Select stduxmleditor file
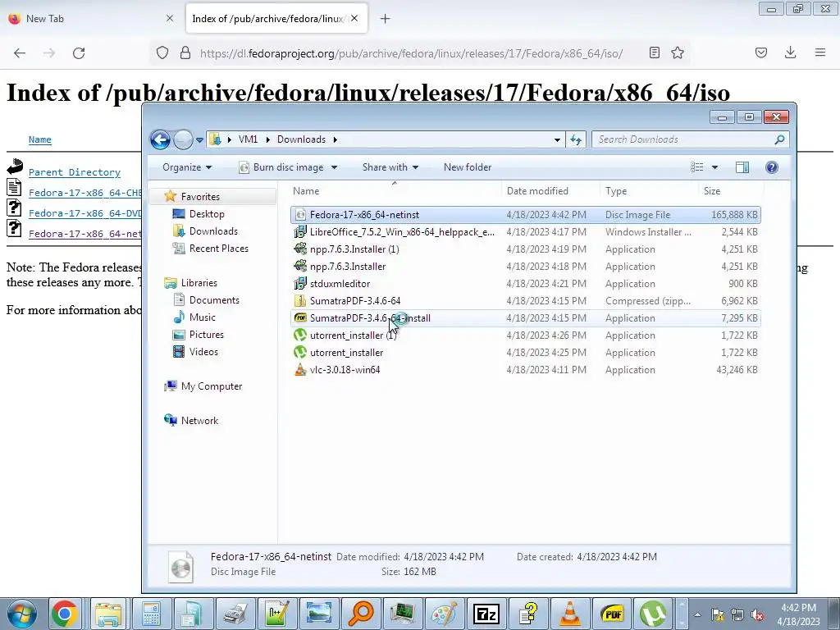 pos(525,283)
